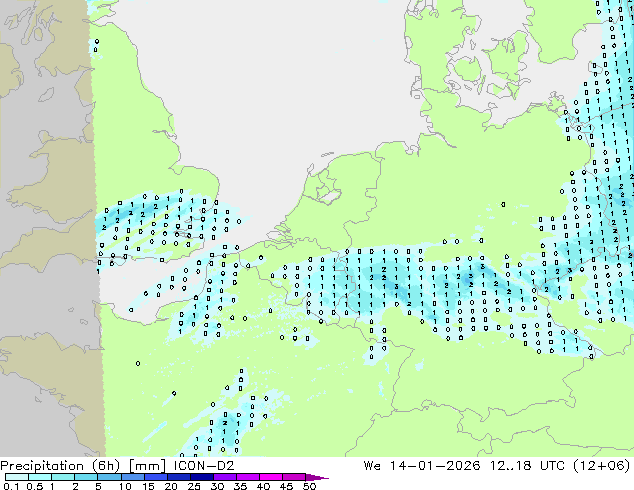Pick the 15–20 mm blue legend swatch
Screen dimensions: 634x490
coord(155,477)
